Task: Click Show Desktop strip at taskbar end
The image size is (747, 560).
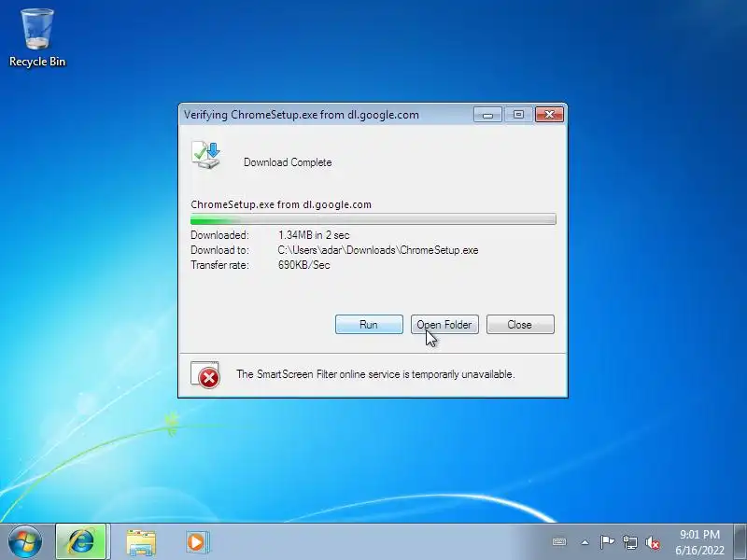Action: tap(740, 541)
